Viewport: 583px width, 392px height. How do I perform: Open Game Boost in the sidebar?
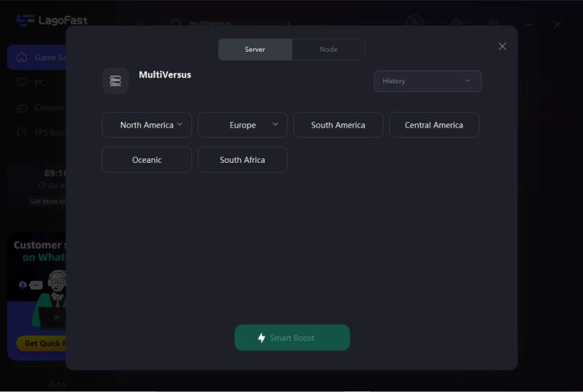(x=36, y=58)
